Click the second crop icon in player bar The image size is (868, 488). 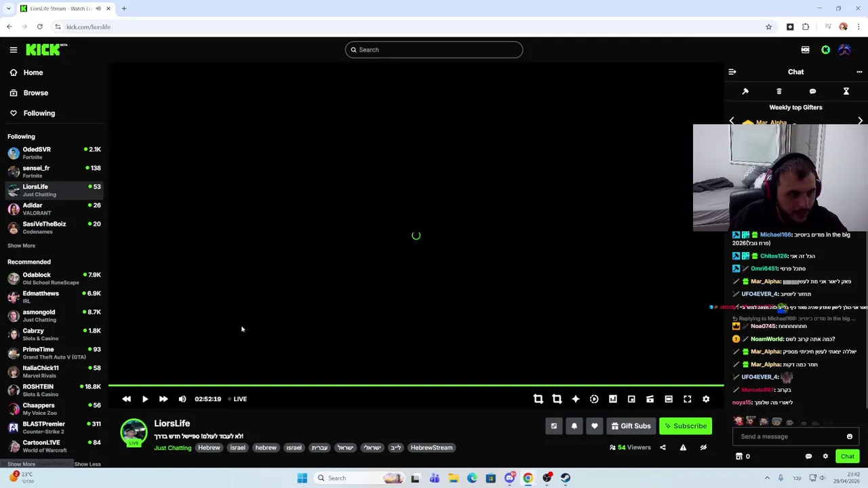[557, 399]
